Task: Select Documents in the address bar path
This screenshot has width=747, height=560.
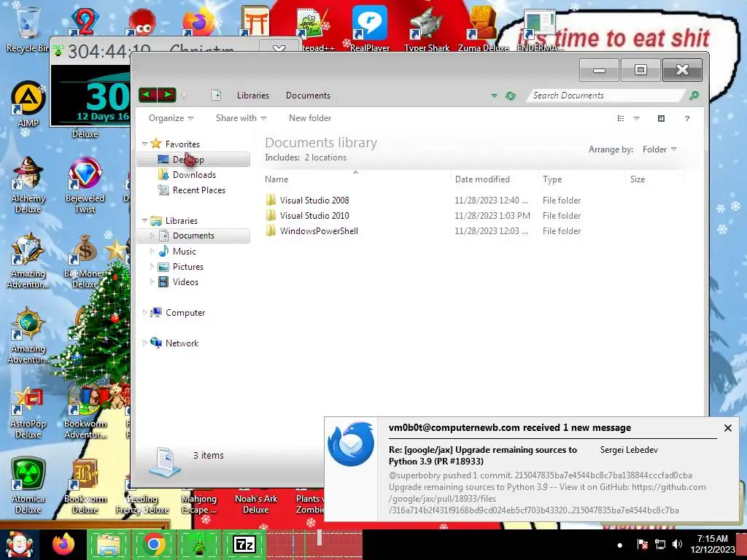Action: (x=308, y=96)
